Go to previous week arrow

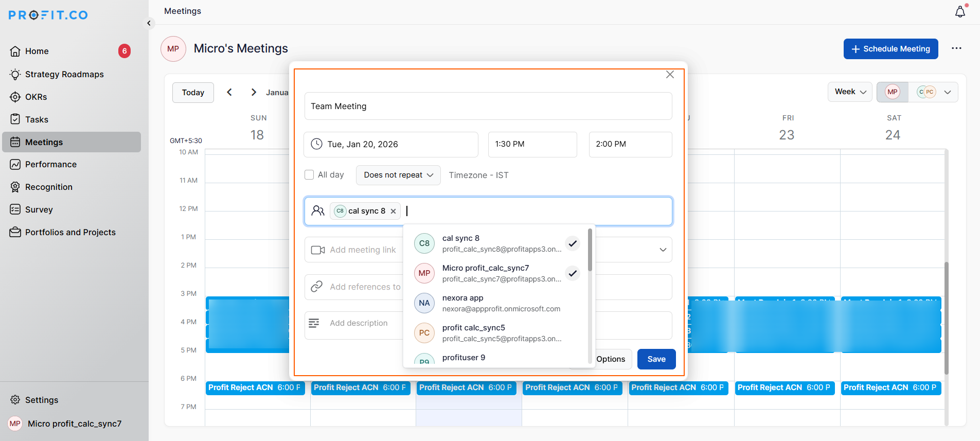(229, 92)
